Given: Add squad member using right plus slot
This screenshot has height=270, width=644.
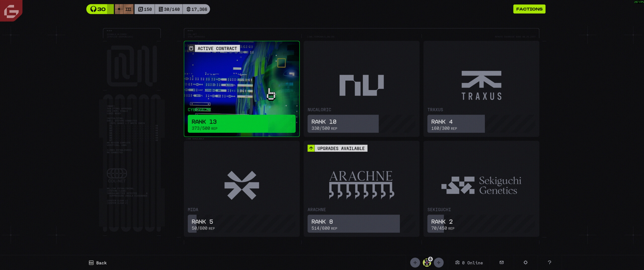Looking at the screenshot, I should [439, 263].
